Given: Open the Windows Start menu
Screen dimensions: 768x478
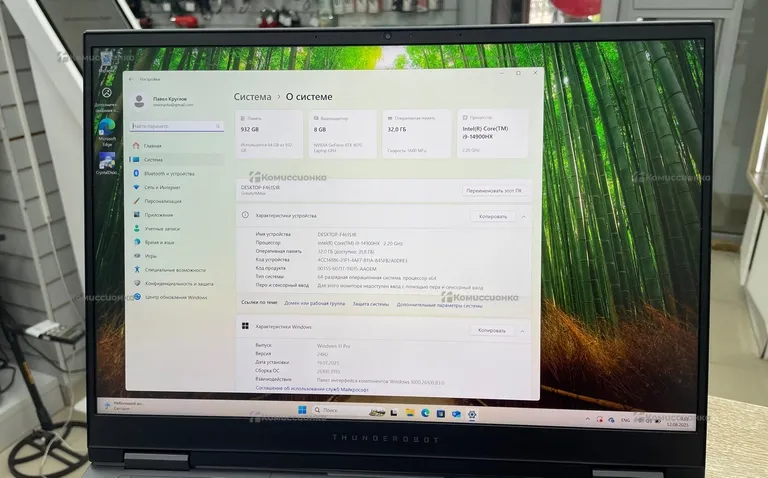Looking at the screenshot, I should 302,409.
